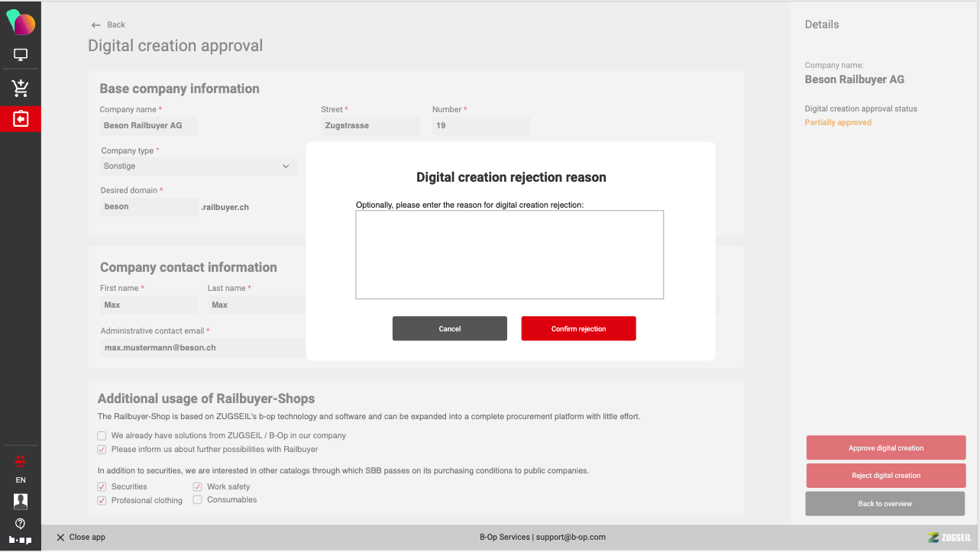The image size is (980, 552).
Task: Click the b-op logo at sidebar bottom
Action: [21, 540]
